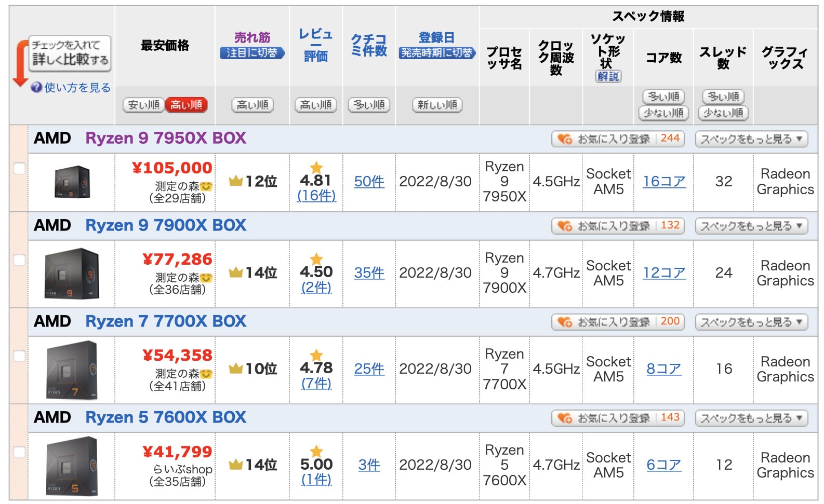Screen dimensions: 824x504
Task: Click the crown icon beside 12位
Action: (236, 181)
